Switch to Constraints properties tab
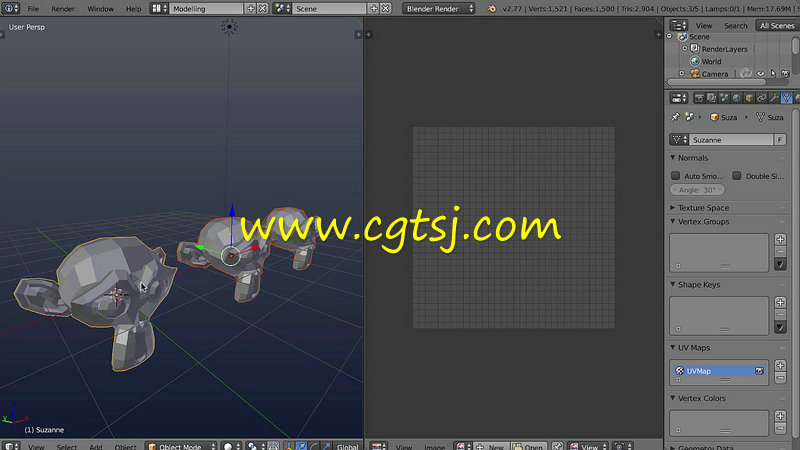The height and width of the screenshot is (450, 800). [x=761, y=97]
